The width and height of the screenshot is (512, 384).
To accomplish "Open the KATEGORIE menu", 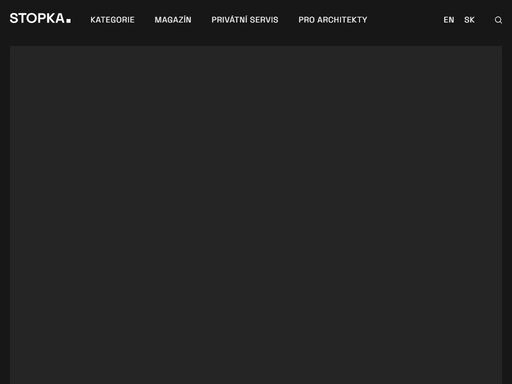I will tap(112, 20).
